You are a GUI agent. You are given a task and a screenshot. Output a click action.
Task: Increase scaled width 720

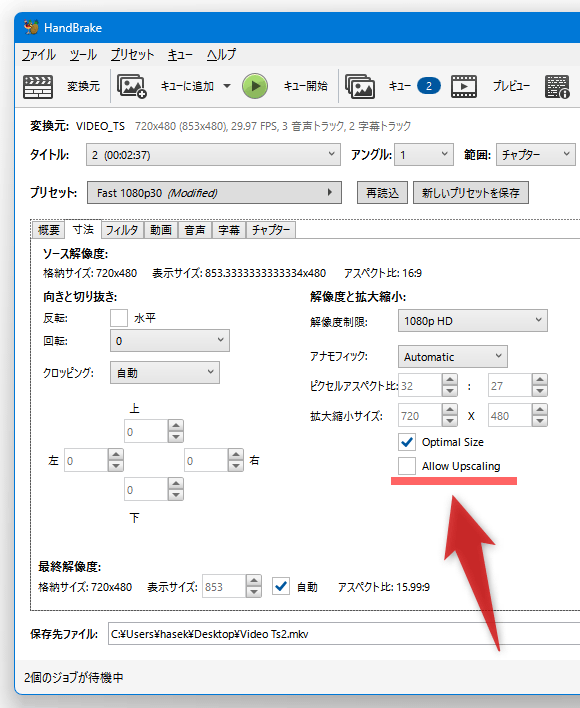450,410
